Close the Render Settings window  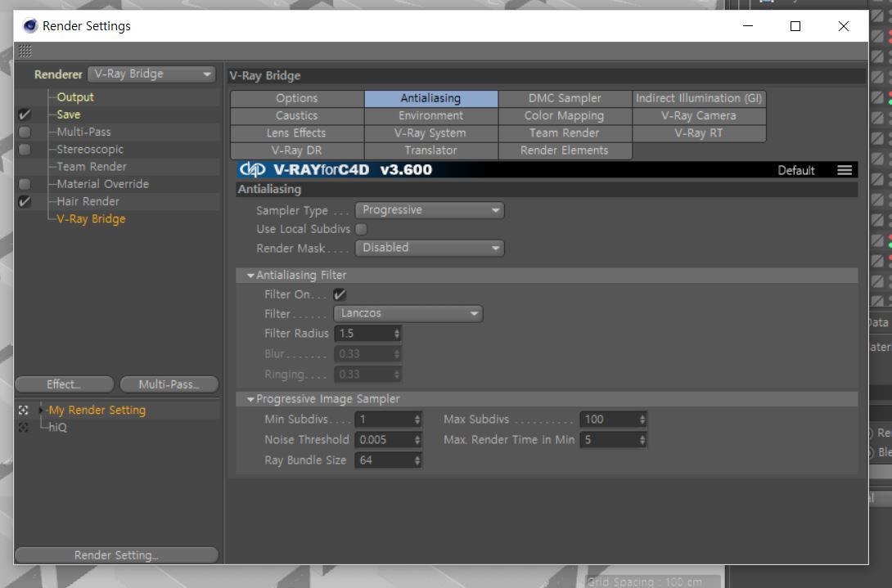click(844, 26)
